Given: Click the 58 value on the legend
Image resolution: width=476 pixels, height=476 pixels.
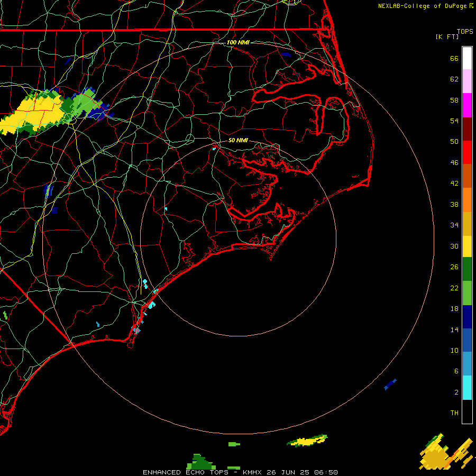Looking at the screenshot, I should pos(454,100).
